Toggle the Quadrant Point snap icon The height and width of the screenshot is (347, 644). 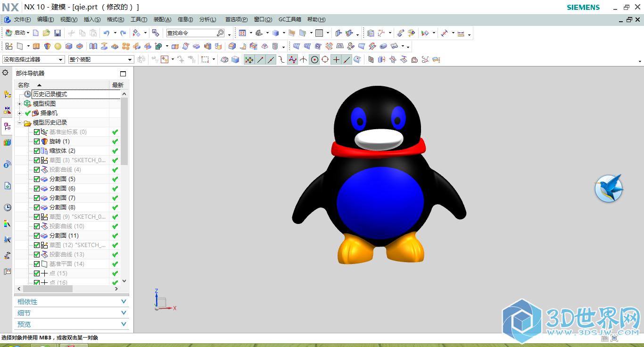(x=325, y=59)
